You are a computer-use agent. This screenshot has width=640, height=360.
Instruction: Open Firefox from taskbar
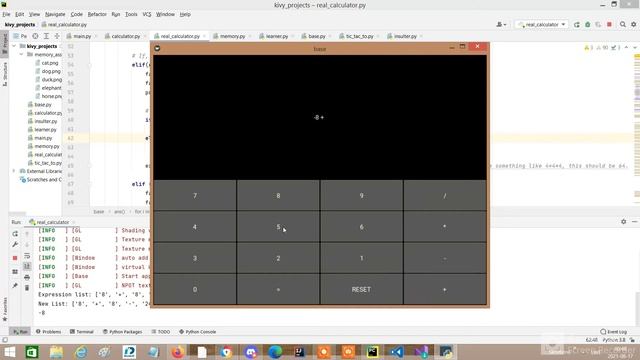point(178,352)
